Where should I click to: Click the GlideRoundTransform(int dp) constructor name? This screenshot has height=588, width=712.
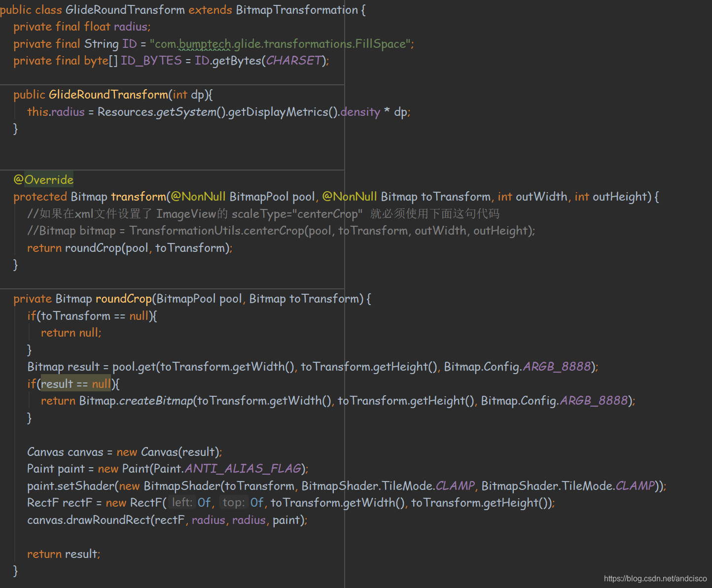click(x=108, y=95)
